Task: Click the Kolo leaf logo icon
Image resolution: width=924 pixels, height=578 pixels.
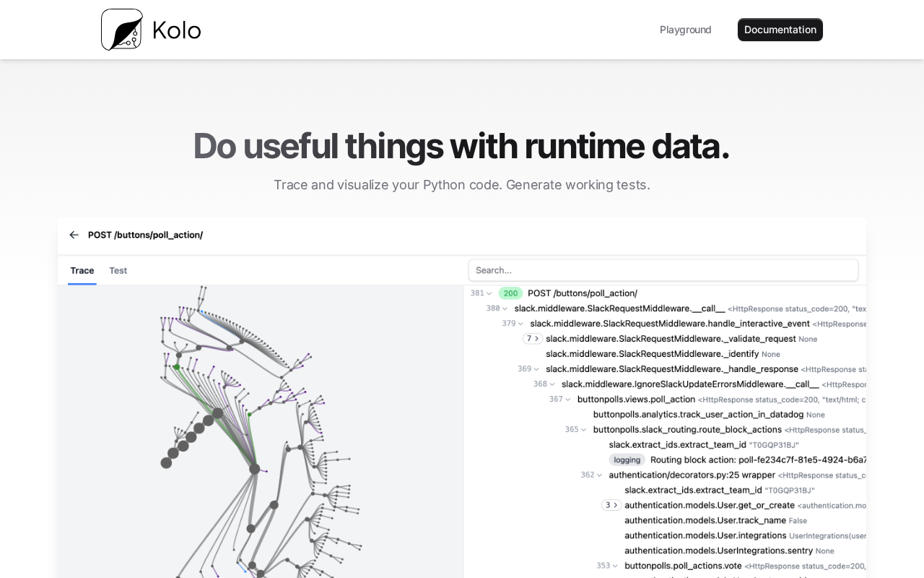Action: [122, 30]
